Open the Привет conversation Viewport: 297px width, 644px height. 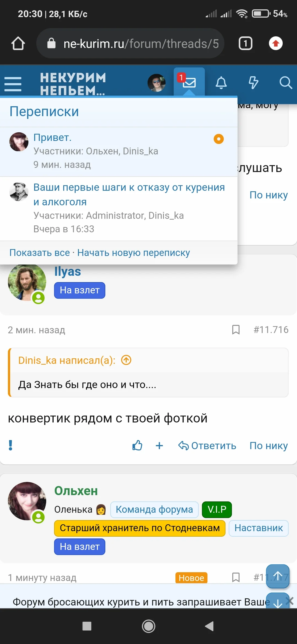[53, 137]
